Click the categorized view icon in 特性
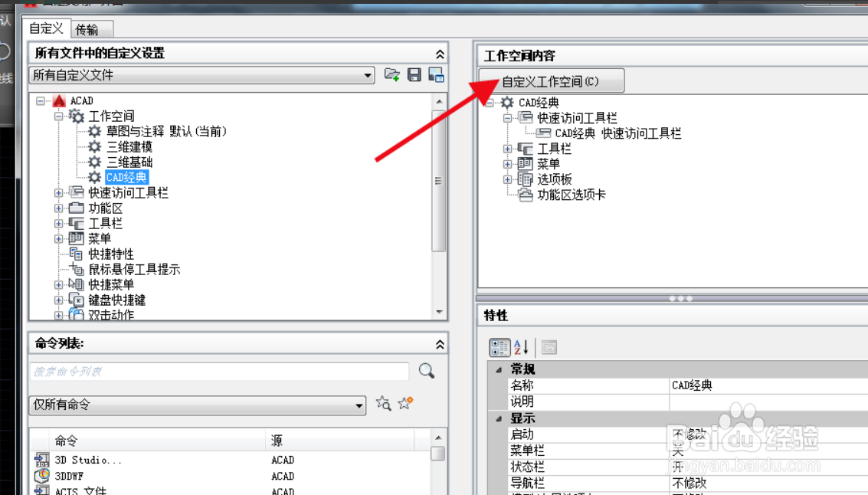The image size is (868, 495). point(500,348)
